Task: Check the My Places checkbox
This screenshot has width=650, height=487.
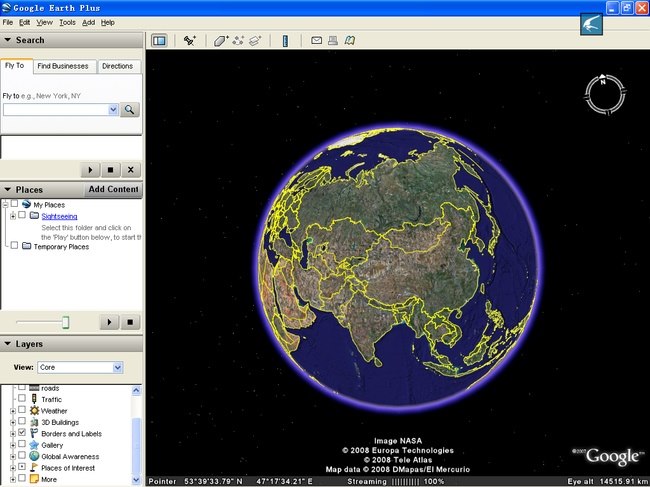Action: point(15,204)
